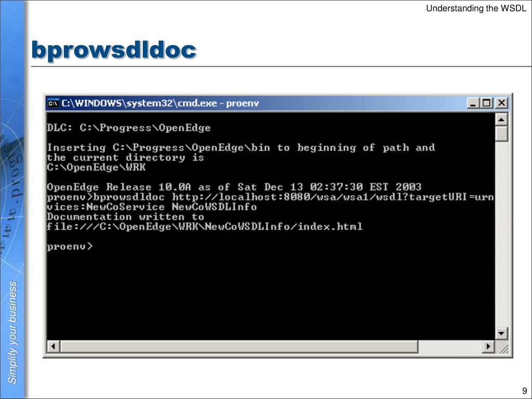Click the text 'Documentation written to'
This screenshot has width=532, height=399.
tap(126, 217)
